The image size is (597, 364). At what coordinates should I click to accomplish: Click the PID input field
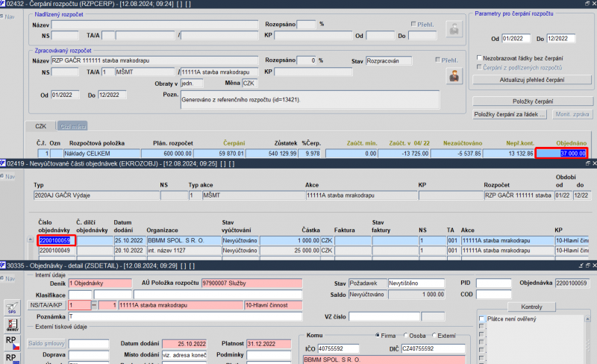[493, 283]
